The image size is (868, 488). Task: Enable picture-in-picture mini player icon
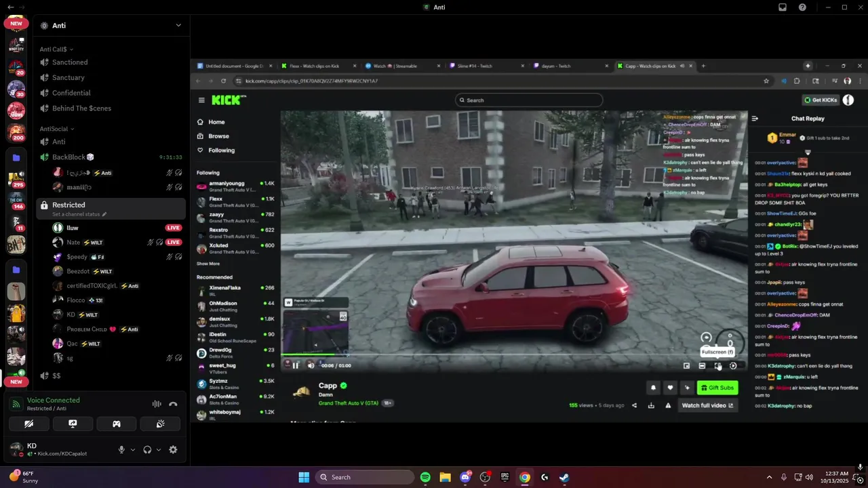686,366
